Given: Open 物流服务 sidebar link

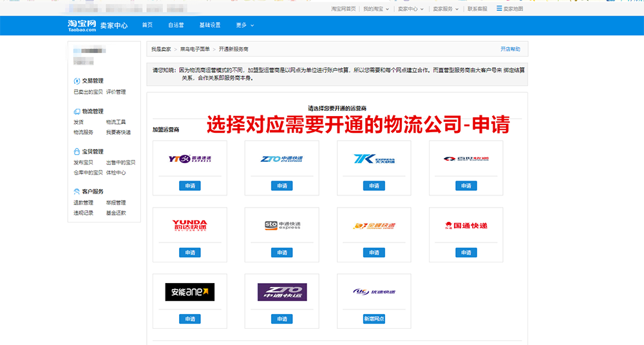Looking at the screenshot, I should [83, 132].
